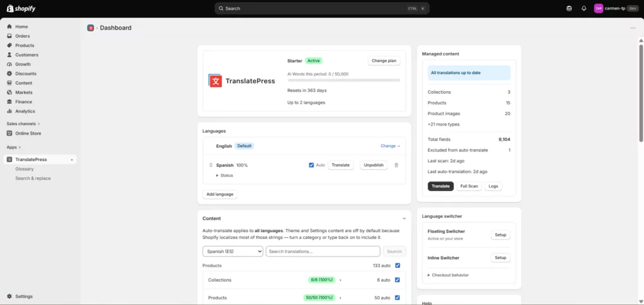Toggle the Spanish Auto checkbox
Image resolution: width=644 pixels, height=305 pixels.
coord(311,165)
